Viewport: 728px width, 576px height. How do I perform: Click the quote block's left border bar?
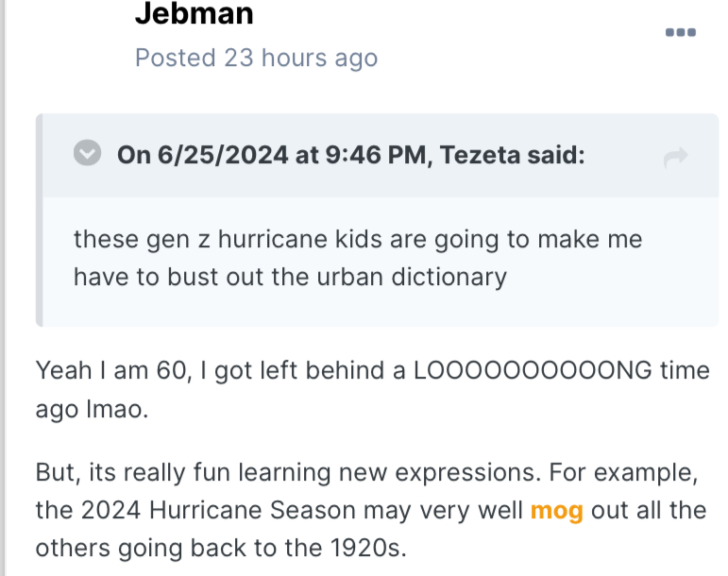(39, 220)
